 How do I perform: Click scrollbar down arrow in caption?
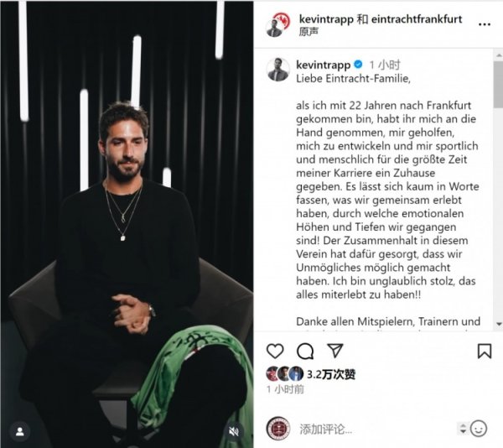(x=499, y=324)
